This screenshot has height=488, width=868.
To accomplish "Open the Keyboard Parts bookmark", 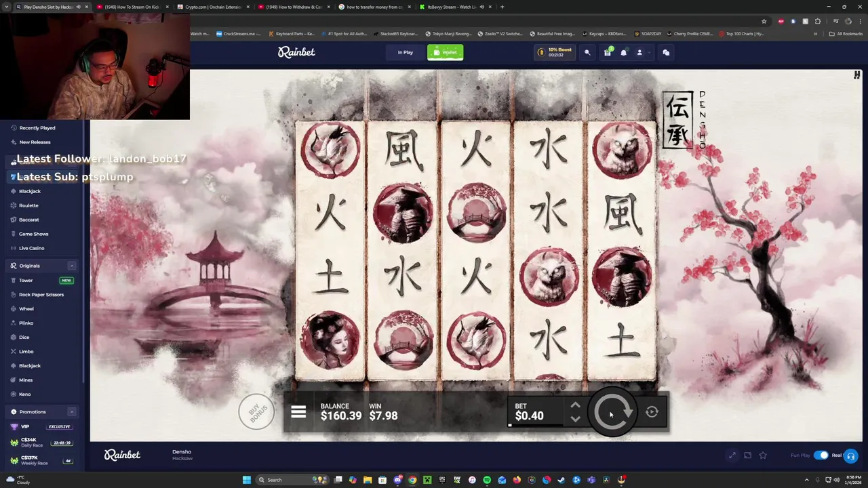I will pyautogui.click(x=292, y=34).
